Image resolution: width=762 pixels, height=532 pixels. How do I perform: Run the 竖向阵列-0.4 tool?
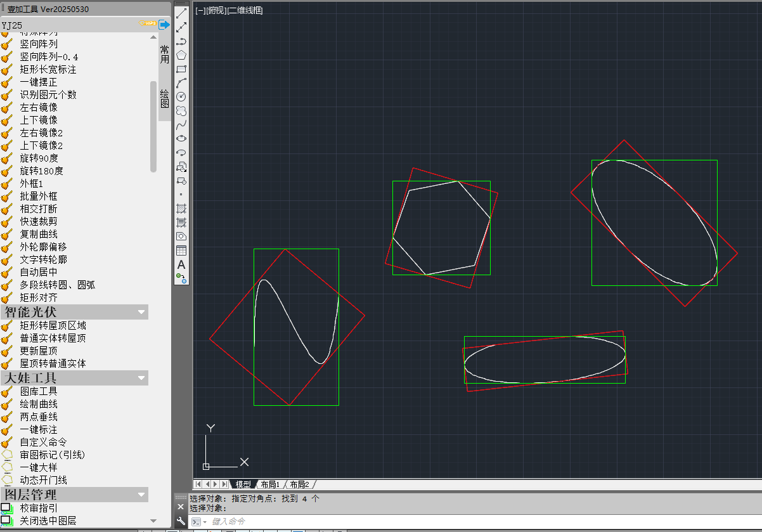49,56
